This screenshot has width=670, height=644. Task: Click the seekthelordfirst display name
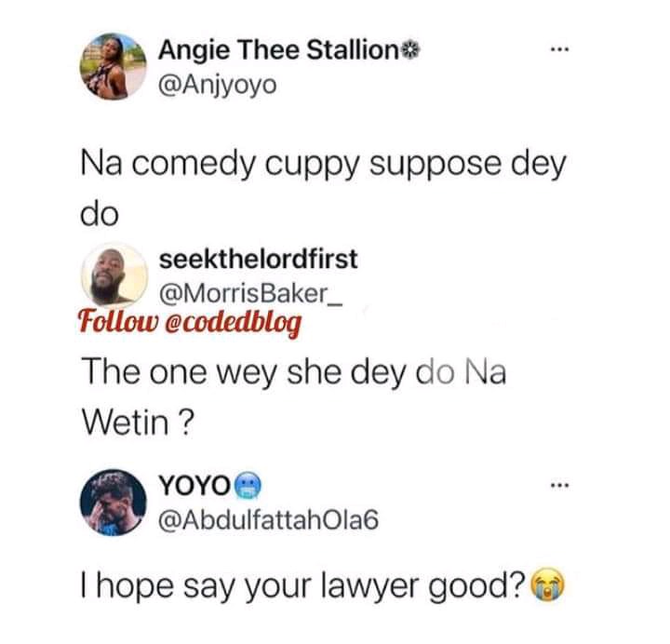tap(258, 259)
